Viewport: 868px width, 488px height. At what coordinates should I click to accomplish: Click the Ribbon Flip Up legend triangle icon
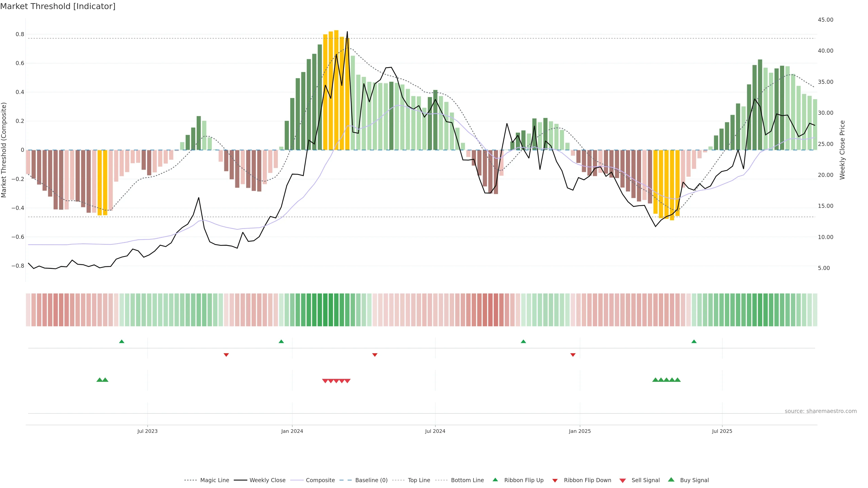[x=495, y=480]
